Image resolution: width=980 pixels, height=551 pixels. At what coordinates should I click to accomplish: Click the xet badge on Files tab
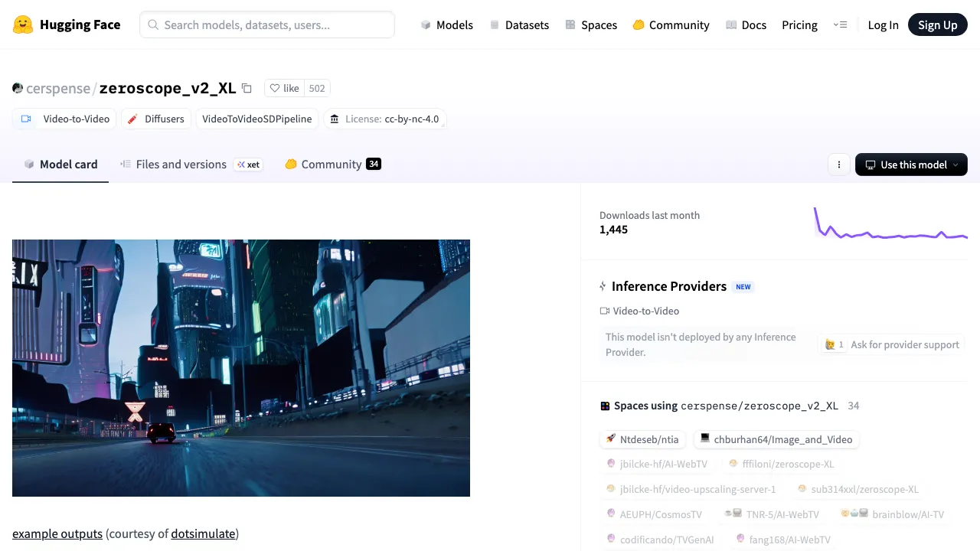[248, 165]
